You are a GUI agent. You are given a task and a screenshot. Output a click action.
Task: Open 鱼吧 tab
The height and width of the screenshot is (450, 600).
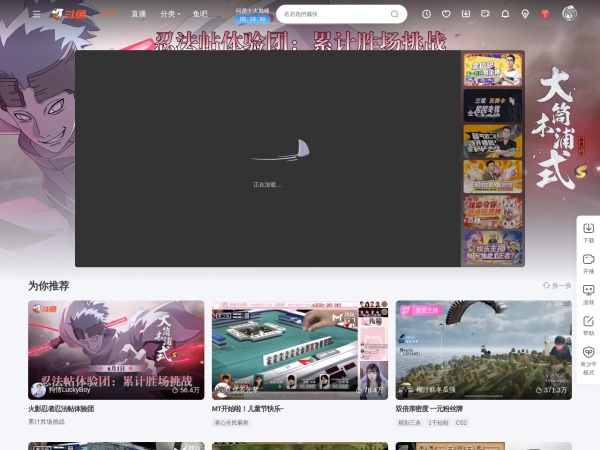click(x=200, y=14)
